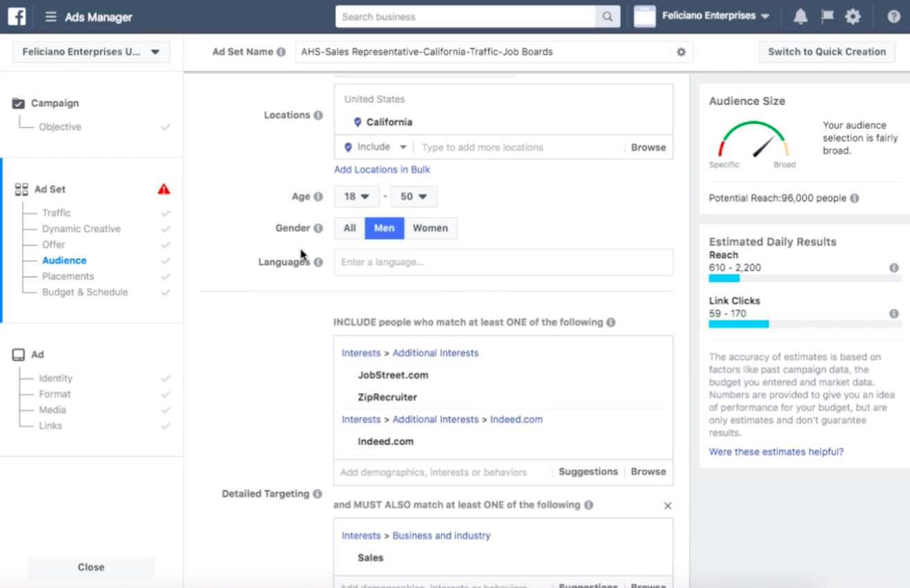910x588 pixels.
Task: Click Were these estimates helpful link
Action: [x=776, y=452]
